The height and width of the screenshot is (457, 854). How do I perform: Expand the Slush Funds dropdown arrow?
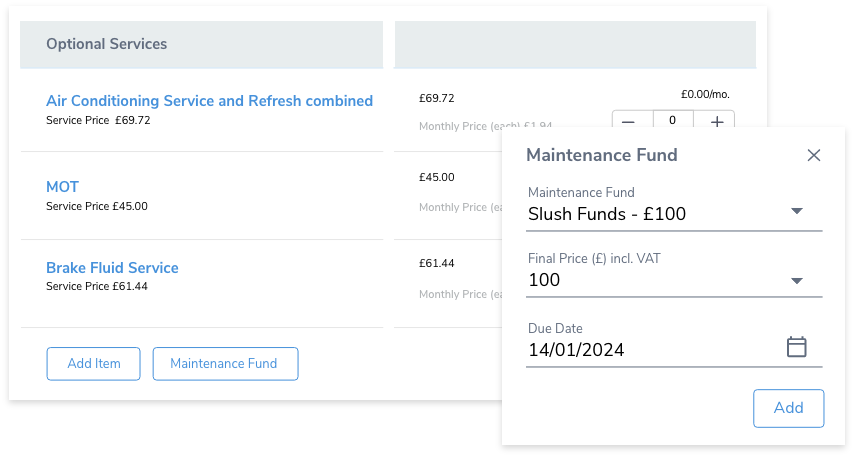[797, 211]
